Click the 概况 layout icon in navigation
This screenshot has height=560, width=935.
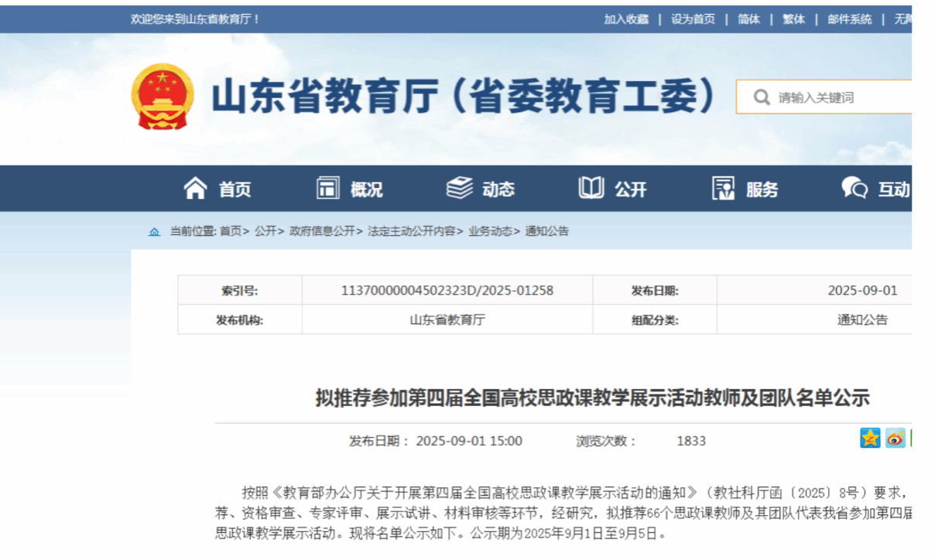coord(328,188)
